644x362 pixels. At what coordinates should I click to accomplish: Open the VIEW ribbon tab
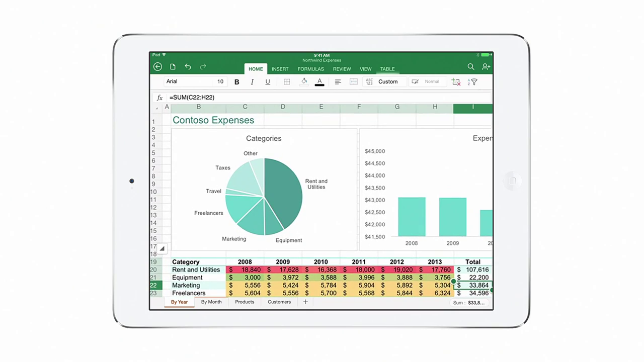(366, 69)
